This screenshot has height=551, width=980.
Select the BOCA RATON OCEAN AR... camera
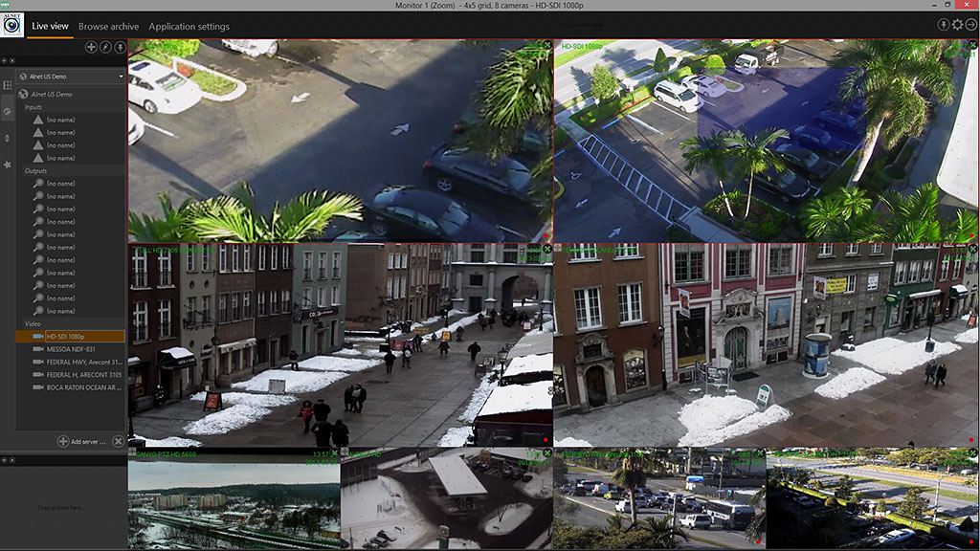[x=84, y=387]
